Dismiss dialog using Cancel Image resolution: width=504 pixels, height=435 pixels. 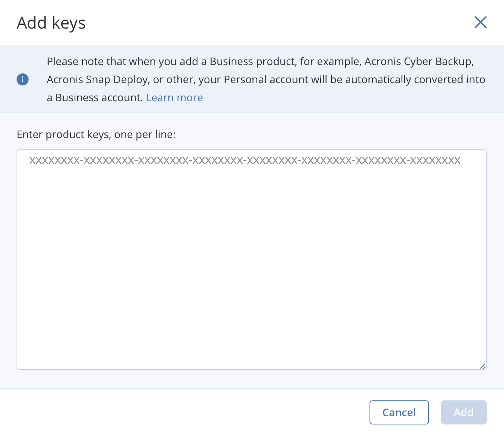pos(399,412)
